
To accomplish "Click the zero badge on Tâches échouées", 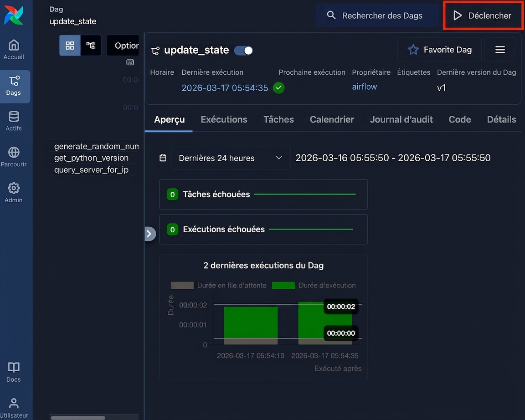I will tap(172, 195).
